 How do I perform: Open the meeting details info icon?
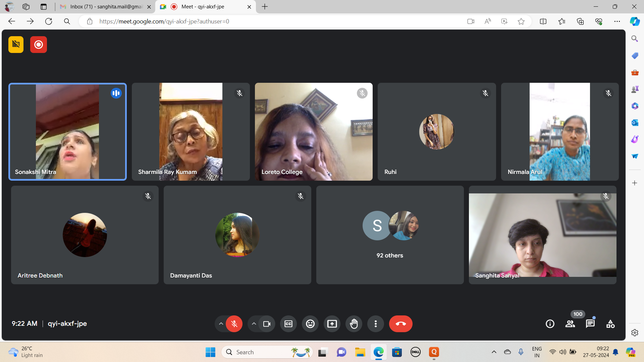pos(550,324)
